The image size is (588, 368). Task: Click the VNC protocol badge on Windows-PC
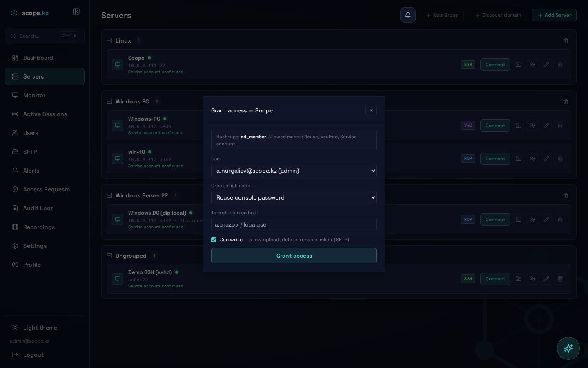468,126
